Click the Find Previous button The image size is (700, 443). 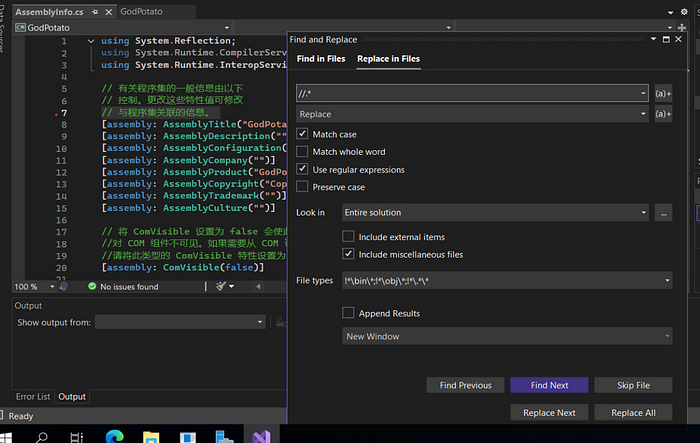coord(465,385)
